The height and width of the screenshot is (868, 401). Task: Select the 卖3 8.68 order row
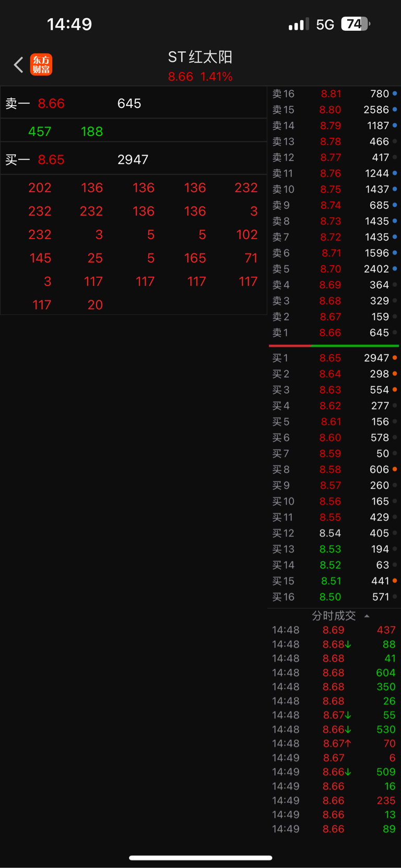[334, 301]
